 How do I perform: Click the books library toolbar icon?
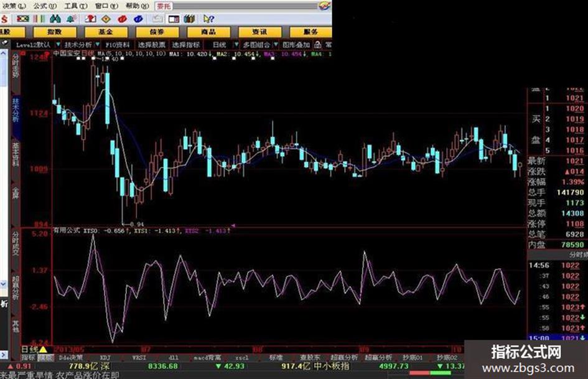(189, 19)
